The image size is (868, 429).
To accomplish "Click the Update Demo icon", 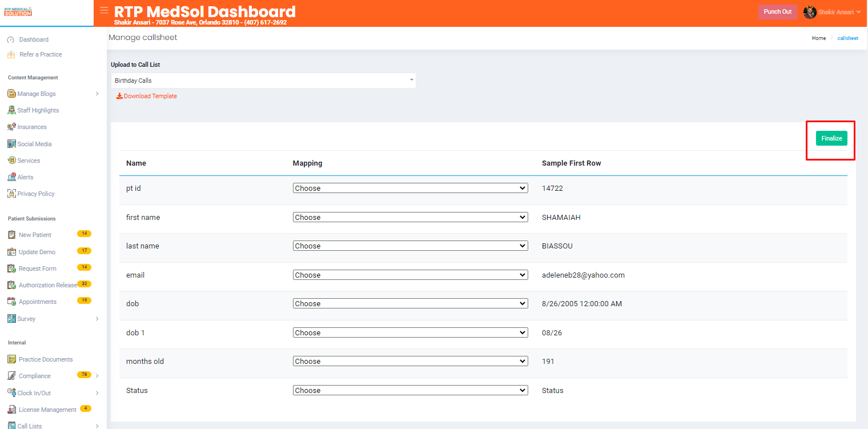I will (x=11, y=252).
